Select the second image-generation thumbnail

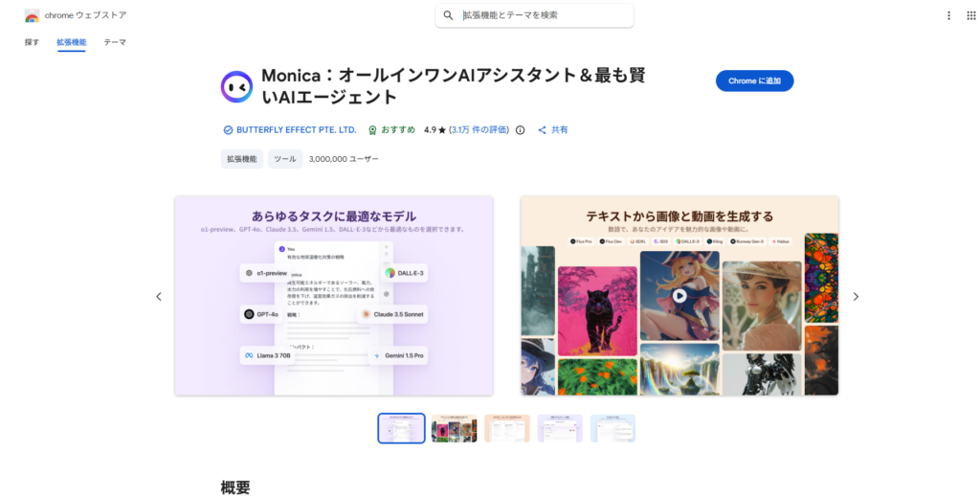coord(454,428)
